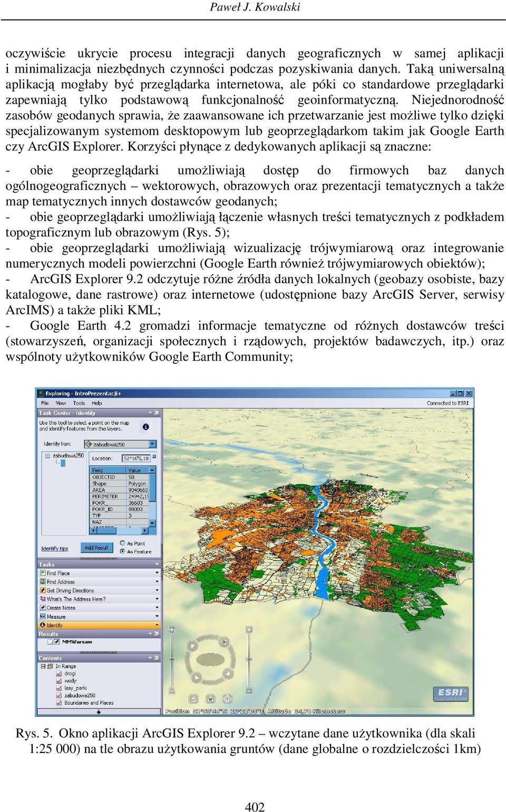The image size is (506, 812).
Task: Select the As Feature radio button
Action: tap(123, 551)
